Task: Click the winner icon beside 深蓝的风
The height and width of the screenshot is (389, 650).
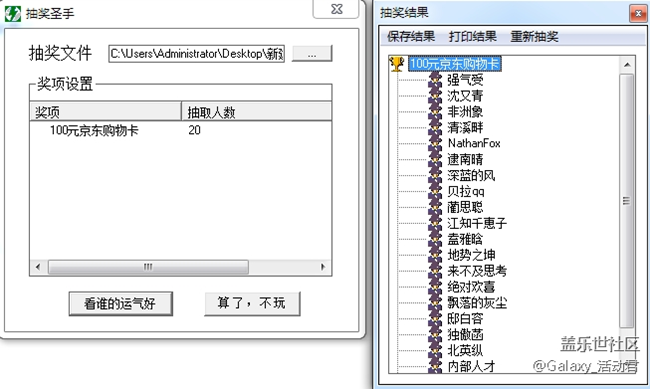Action: point(435,175)
